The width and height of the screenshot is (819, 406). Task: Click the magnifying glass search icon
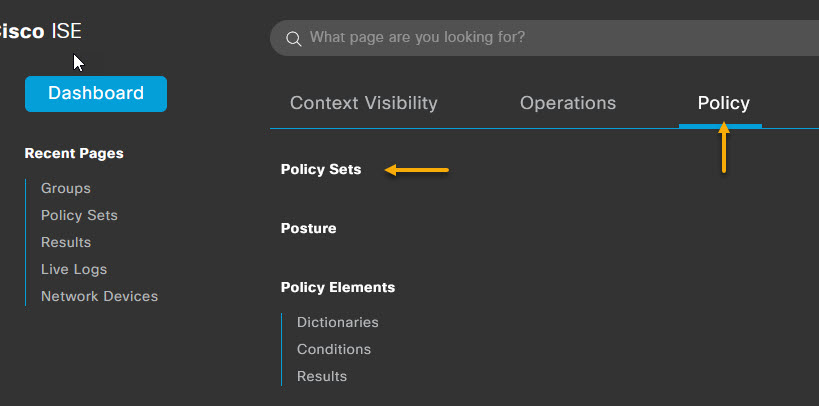click(294, 39)
